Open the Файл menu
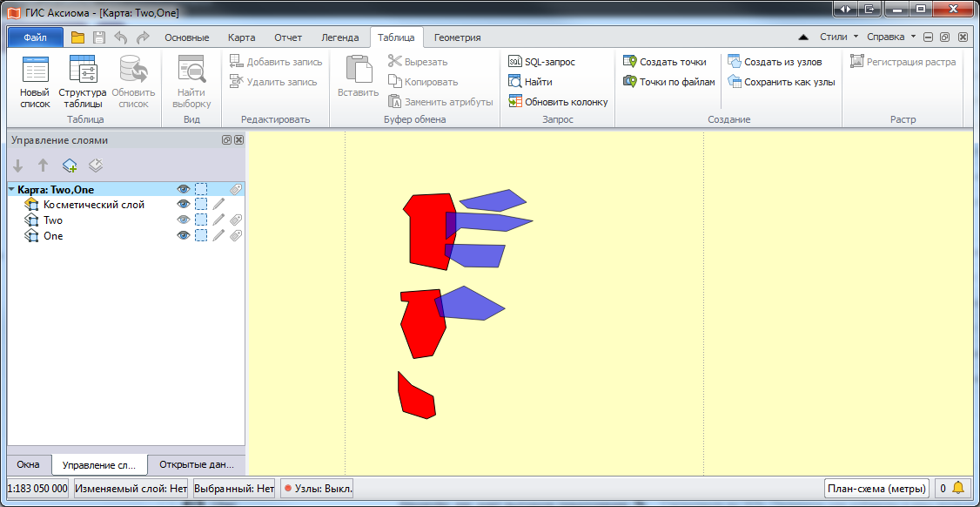Viewport: 980px width, 507px height. tap(36, 37)
